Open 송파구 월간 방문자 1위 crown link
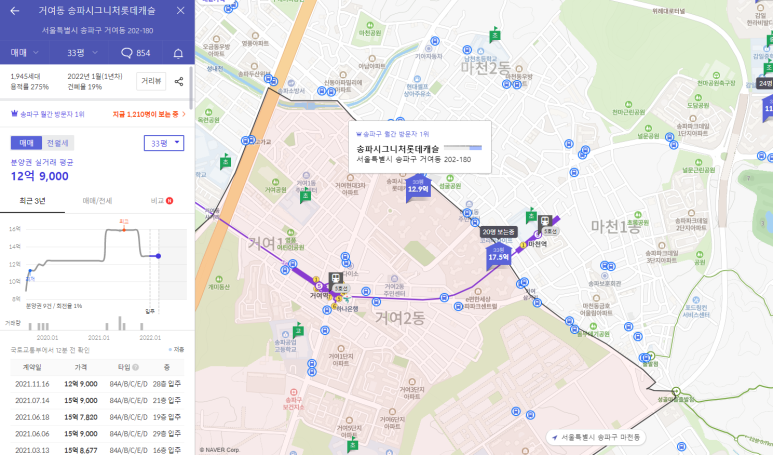 pyautogui.click(x=47, y=114)
